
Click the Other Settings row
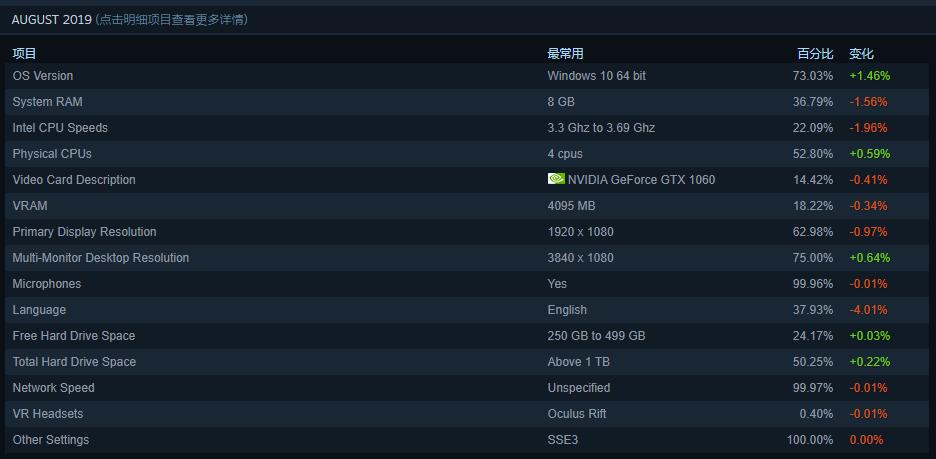pyautogui.click(x=468, y=439)
